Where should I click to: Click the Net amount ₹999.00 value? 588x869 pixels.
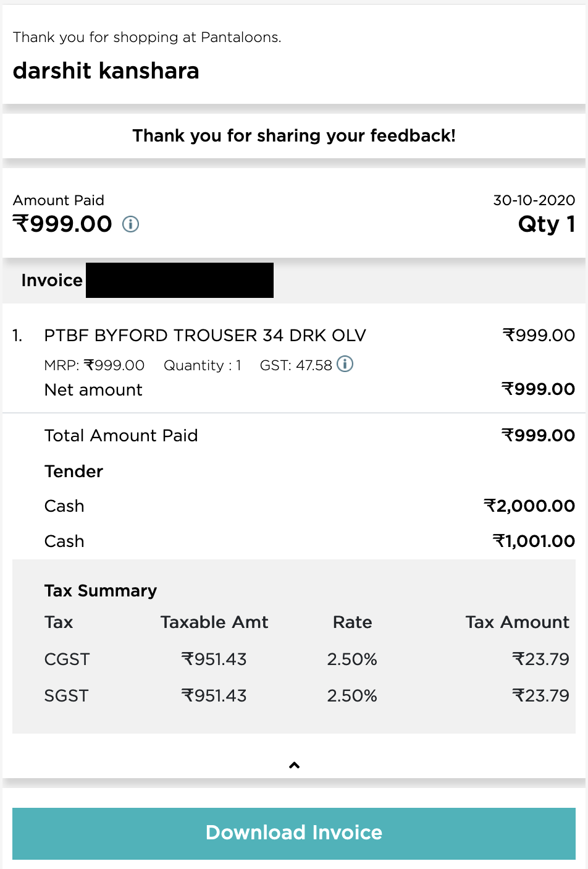pyautogui.click(x=539, y=389)
